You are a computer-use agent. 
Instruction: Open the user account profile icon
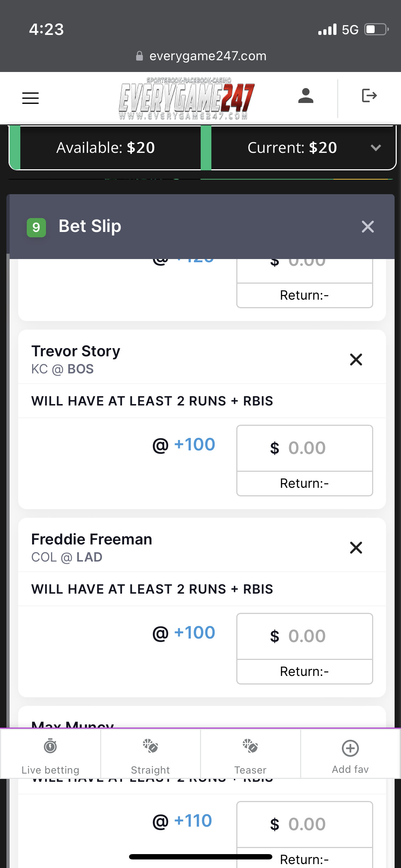click(305, 96)
